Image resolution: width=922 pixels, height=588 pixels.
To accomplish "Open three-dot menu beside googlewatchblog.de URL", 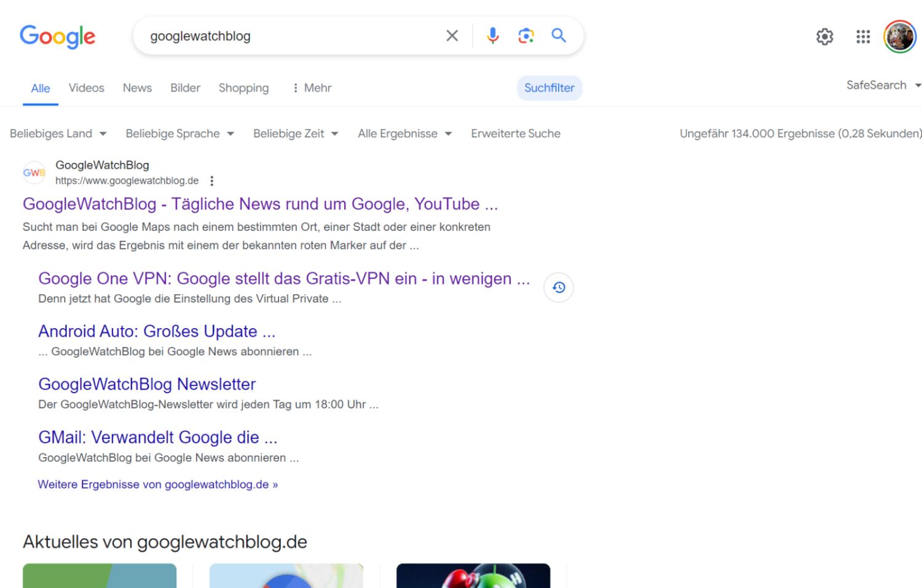I will coord(212,181).
